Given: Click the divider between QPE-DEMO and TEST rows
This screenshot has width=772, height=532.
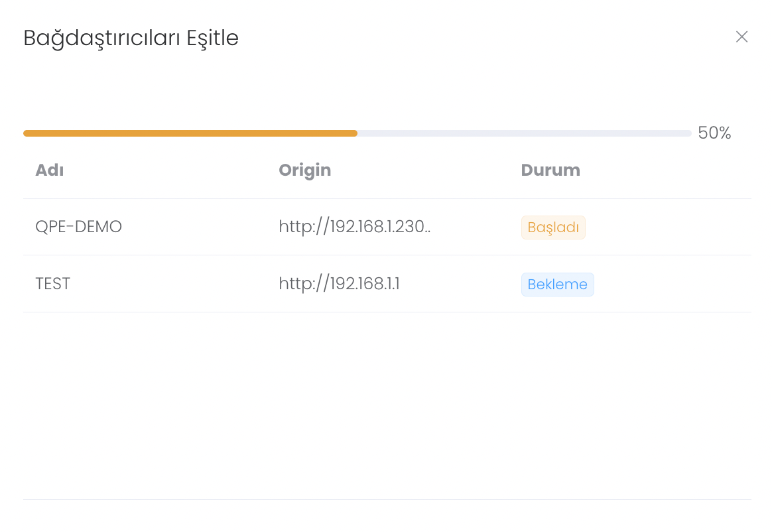Looking at the screenshot, I should 387,255.
